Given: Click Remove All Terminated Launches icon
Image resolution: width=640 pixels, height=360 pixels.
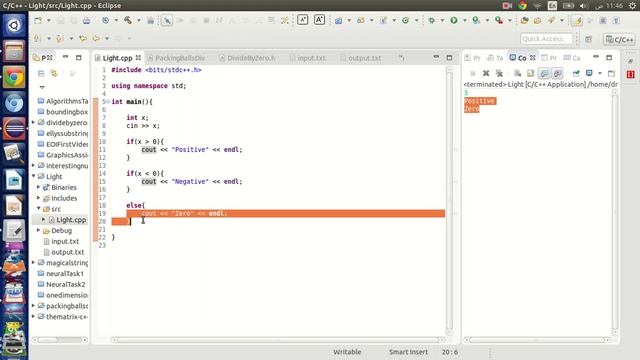Looking at the screenshot, I should (499, 73).
